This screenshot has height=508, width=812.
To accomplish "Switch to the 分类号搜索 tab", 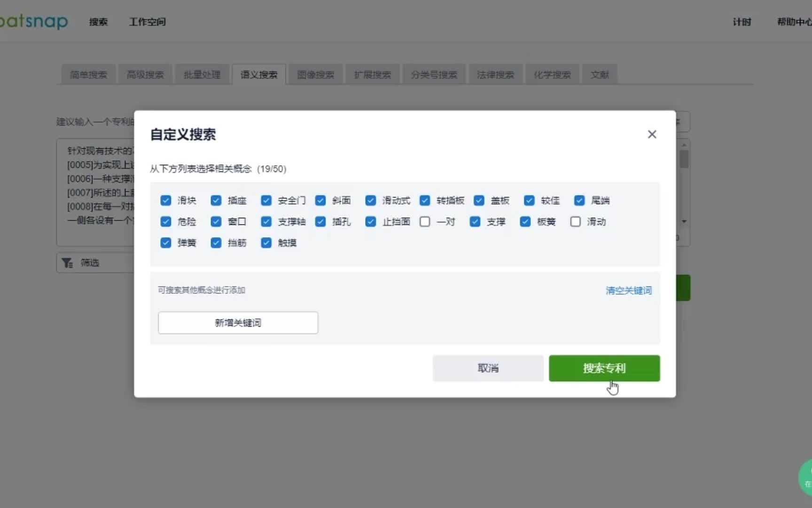I will pyautogui.click(x=434, y=75).
